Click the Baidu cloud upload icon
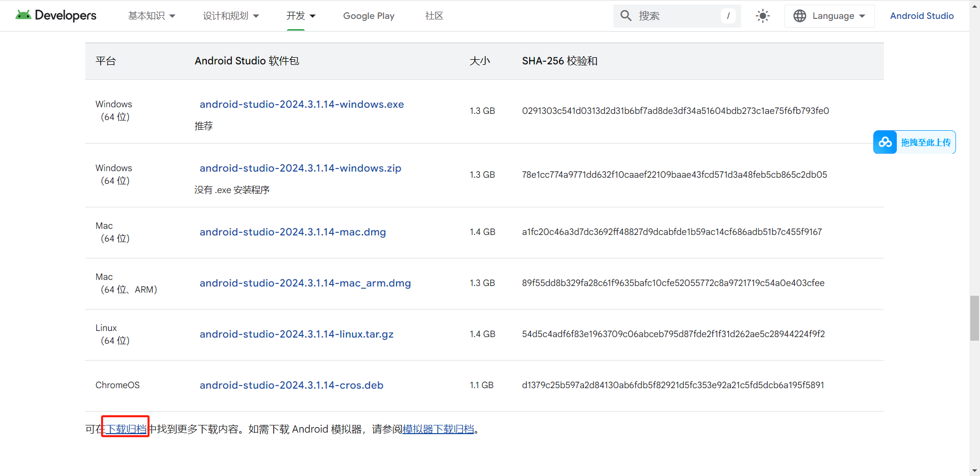 pos(885,142)
